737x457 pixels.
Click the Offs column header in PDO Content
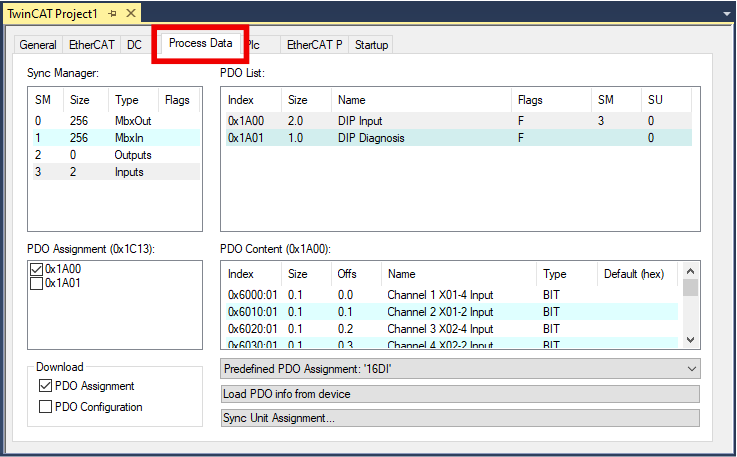(x=356, y=274)
